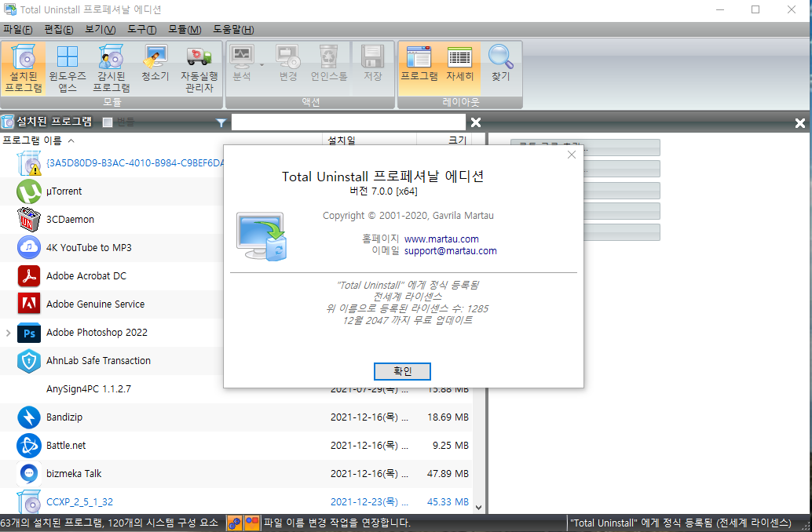This screenshot has width=812, height=532.
Task: Select the 4K YouTube to MP3 icon
Action: pyautogui.click(x=28, y=247)
